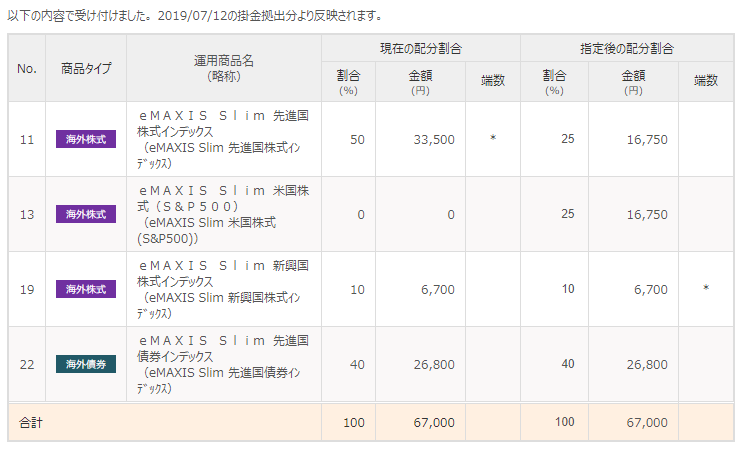This screenshot has height=449, width=742.
Task: Click the 現在の配分割合 column group header
Action: (x=421, y=48)
